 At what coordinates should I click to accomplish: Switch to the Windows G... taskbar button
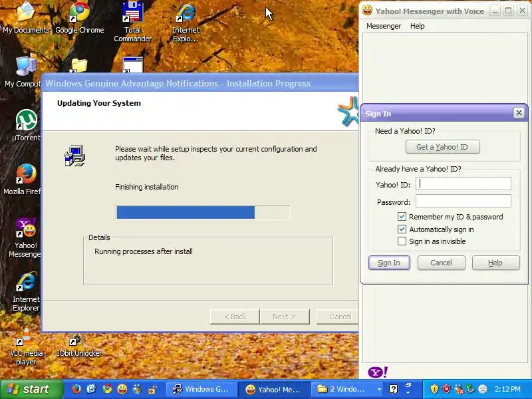pyautogui.click(x=201, y=389)
